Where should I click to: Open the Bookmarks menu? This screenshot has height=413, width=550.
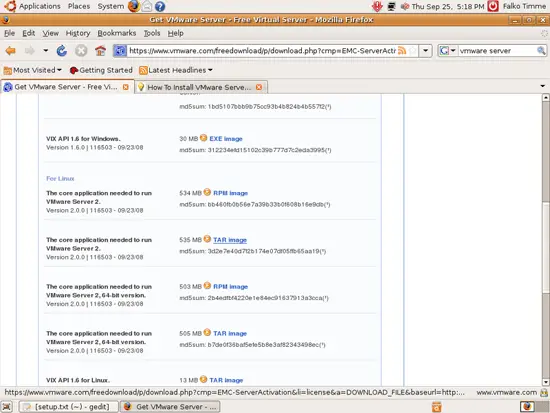click(x=116, y=33)
